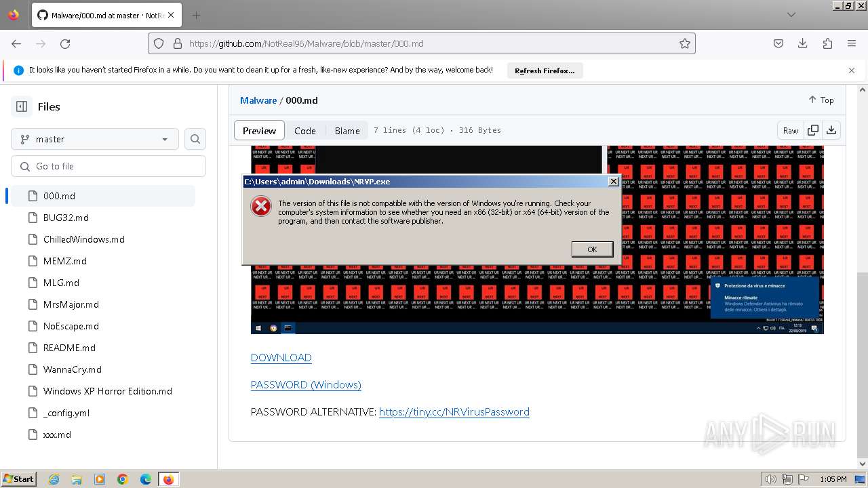
Task: Open File Explorer taskbar icon
Action: (x=77, y=479)
